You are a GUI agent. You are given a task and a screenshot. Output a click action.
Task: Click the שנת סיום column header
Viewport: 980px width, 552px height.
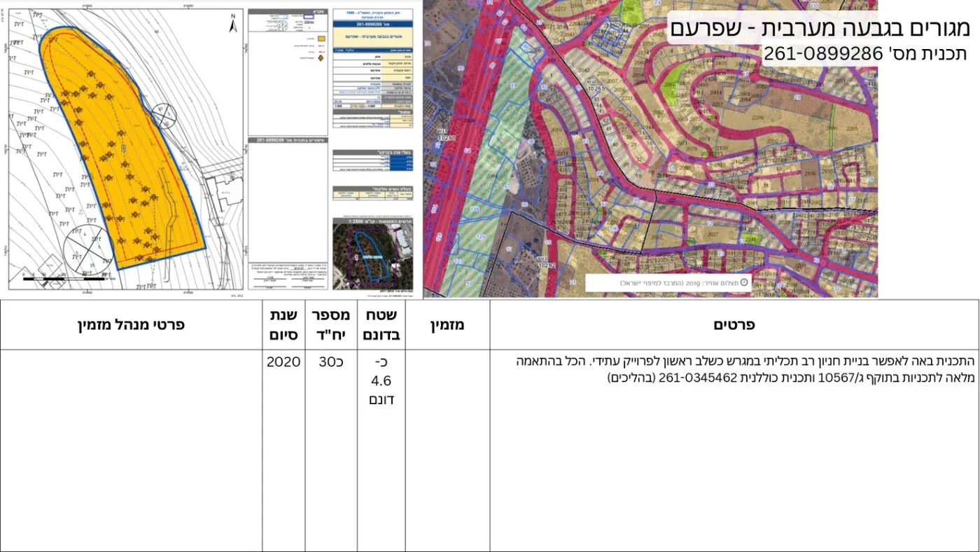pyautogui.click(x=283, y=325)
